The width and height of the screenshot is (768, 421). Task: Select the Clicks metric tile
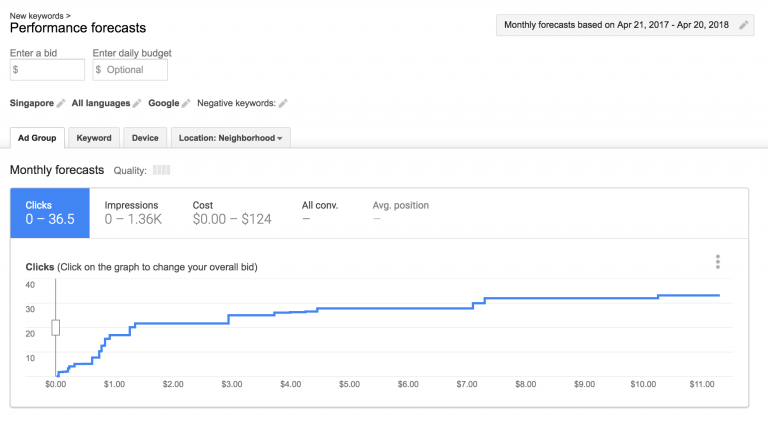(x=50, y=213)
